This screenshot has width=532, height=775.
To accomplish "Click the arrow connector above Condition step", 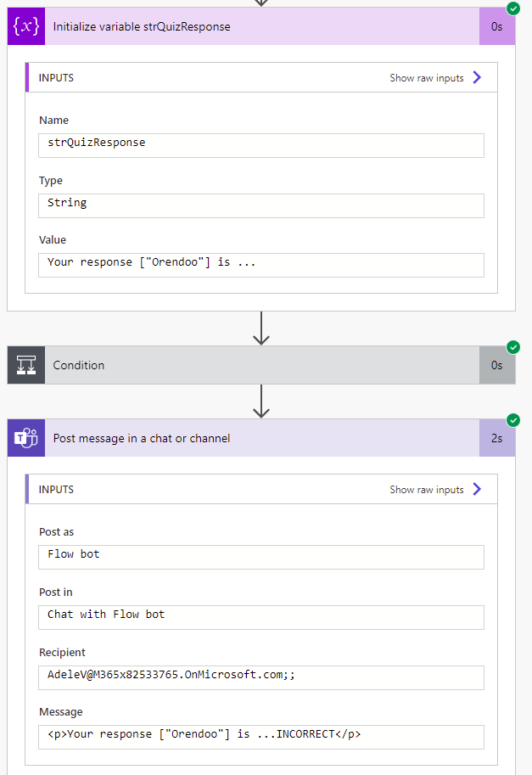I will 261,328.
